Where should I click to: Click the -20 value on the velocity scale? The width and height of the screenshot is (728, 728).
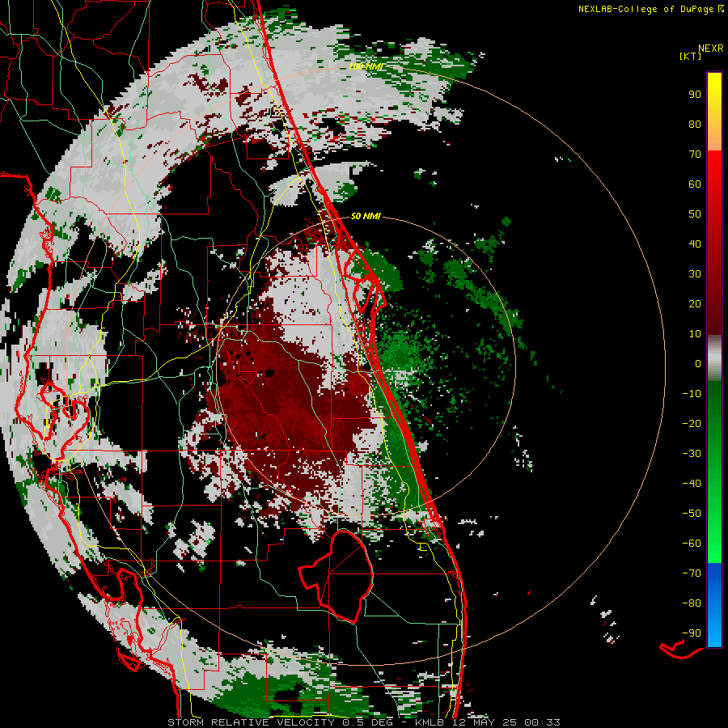(x=692, y=423)
